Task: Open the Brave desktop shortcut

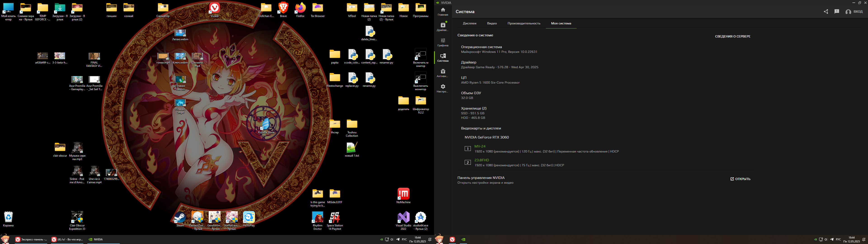Action: tap(283, 10)
